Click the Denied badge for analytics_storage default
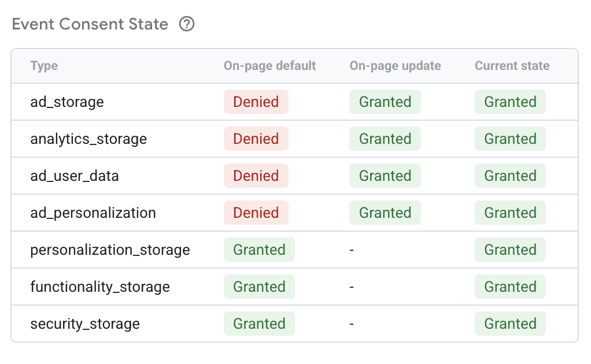The image size is (591, 364). pyautogui.click(x=256, y=139)
